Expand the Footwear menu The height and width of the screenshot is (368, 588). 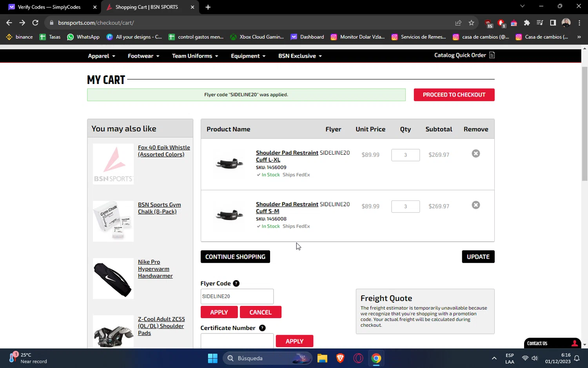point(143,56)
